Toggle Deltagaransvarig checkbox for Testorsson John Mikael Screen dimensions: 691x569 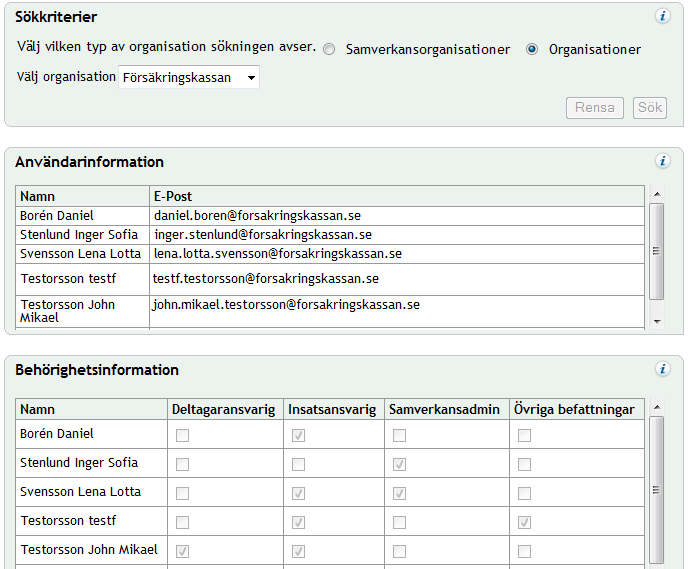point(182,551)
